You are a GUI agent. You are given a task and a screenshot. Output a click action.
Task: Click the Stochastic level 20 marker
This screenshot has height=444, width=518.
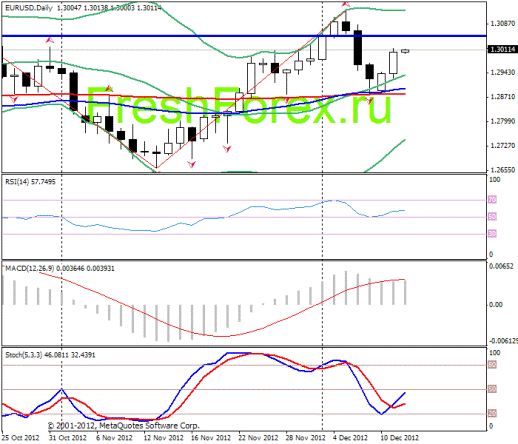click(492, 414)
